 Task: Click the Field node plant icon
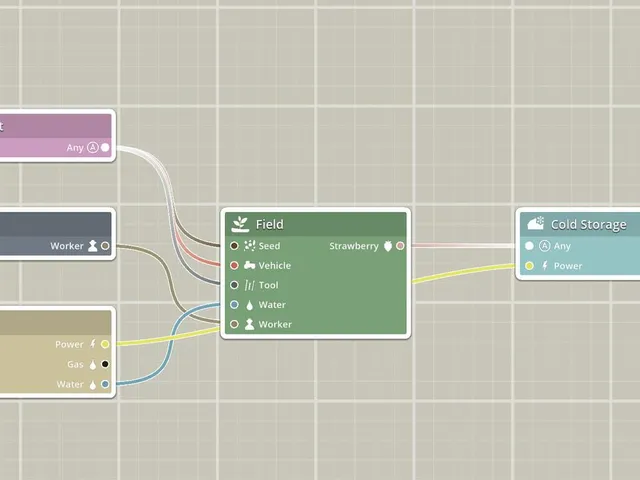point(240,224)
